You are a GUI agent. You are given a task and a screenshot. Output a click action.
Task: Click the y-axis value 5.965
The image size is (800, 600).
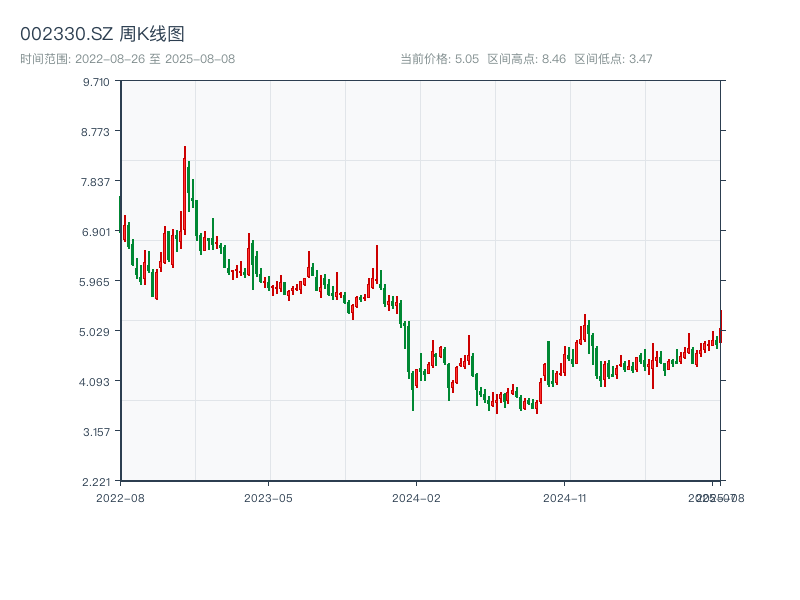pos(94,282)
